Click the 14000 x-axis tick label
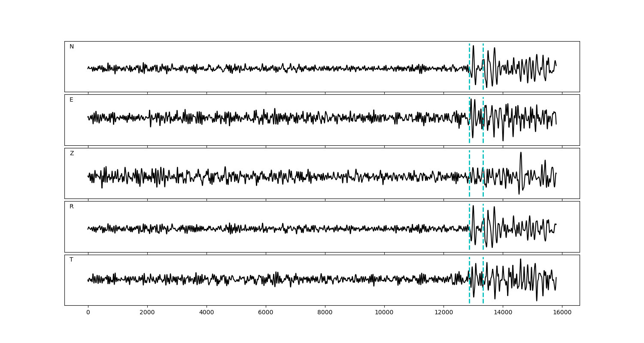Screen dimensions: 644x343 [503, 313]
